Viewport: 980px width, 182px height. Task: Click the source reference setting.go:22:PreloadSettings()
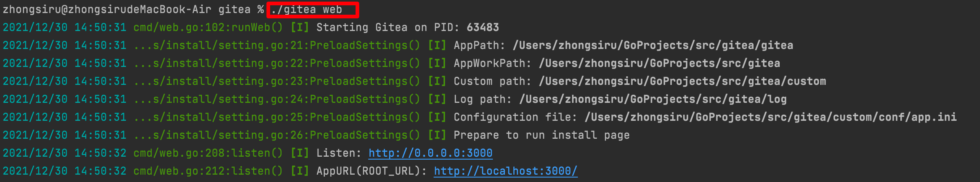pos(277,63)
